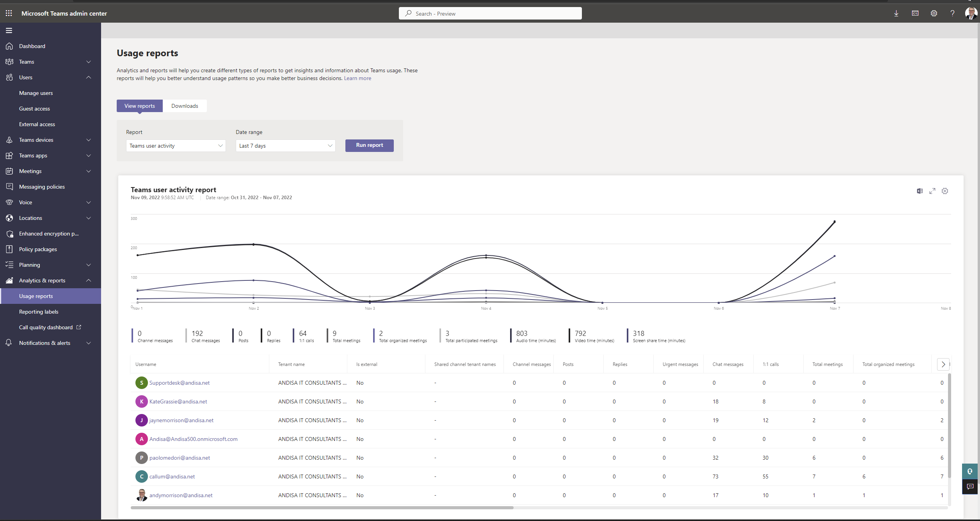Open Call quality dashboard link
This screenshot has height=521, width=980.
coord(50,327)
